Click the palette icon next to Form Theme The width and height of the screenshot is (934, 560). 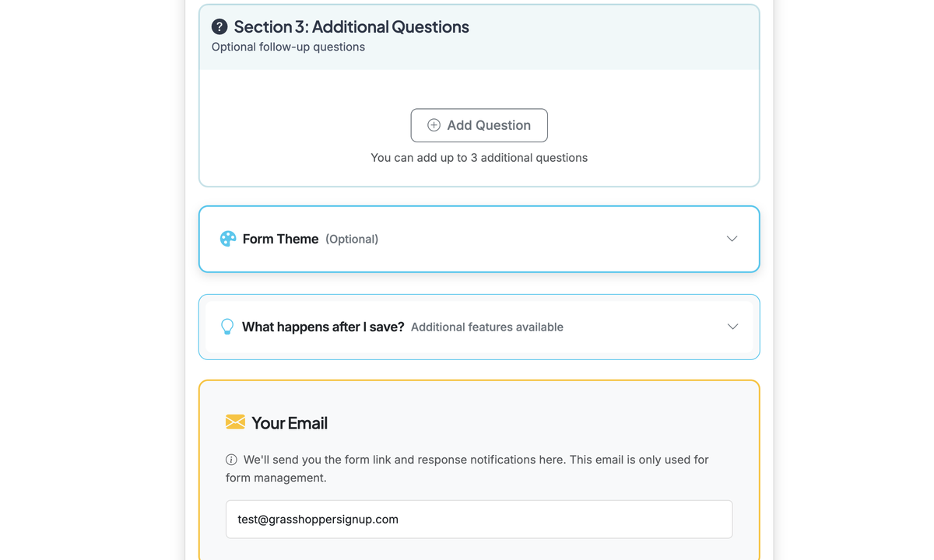[227, 239]
